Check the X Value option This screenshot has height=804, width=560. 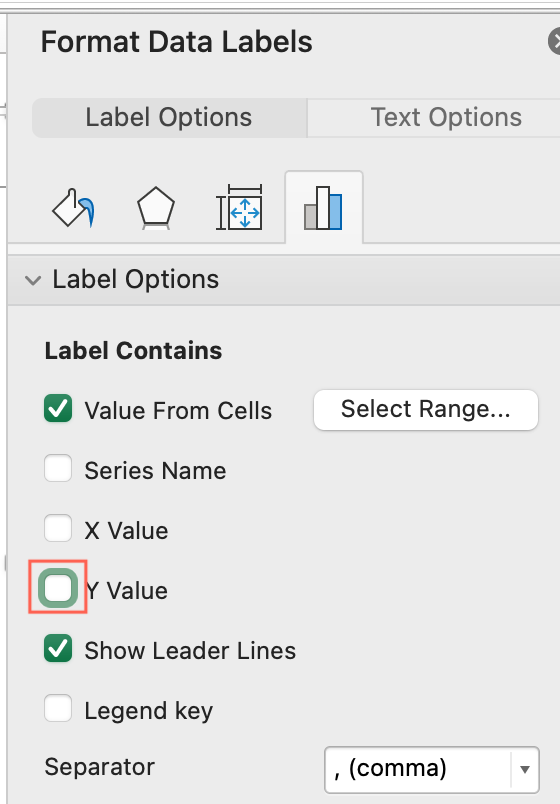58,528
